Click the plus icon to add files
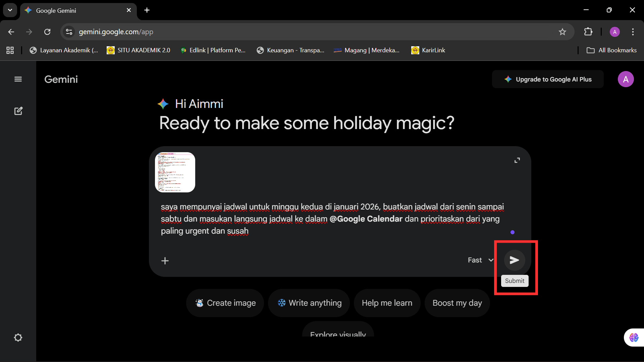644x362 pixels. click(165, 261)
